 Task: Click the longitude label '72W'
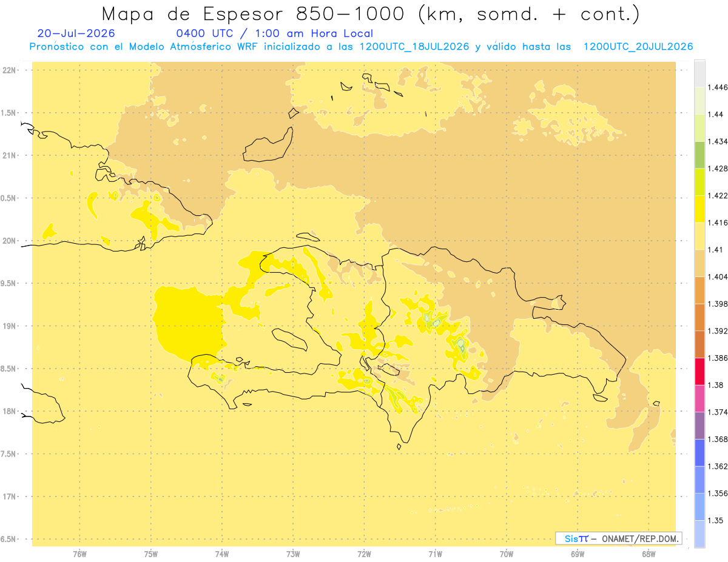(364, 554)
